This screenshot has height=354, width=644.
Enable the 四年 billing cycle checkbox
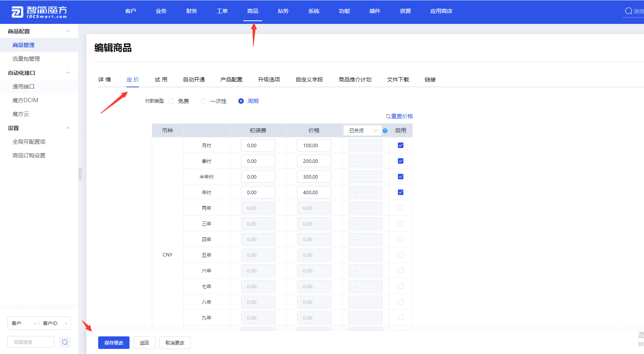tap(401, 239)
